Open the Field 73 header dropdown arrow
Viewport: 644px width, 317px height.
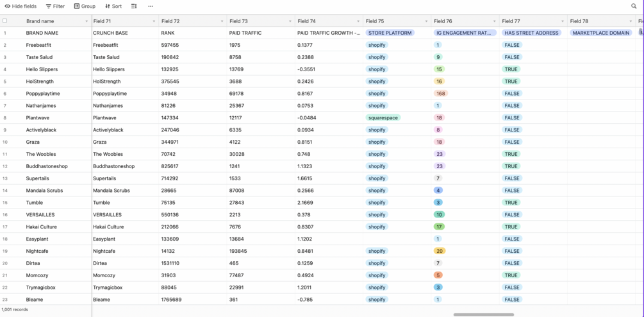tap(290, 21)
